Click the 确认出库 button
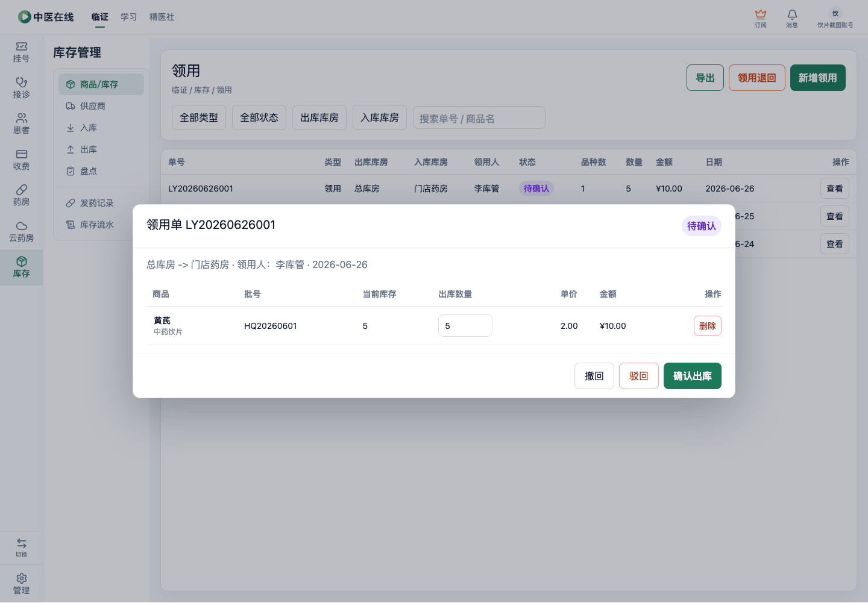Screen dimensions: 868x603 693,376
